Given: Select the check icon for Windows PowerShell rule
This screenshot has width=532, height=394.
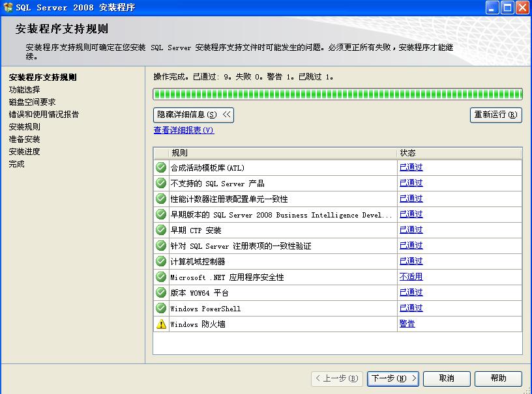Looking at the screenshot, I should (x=160, y=308).
